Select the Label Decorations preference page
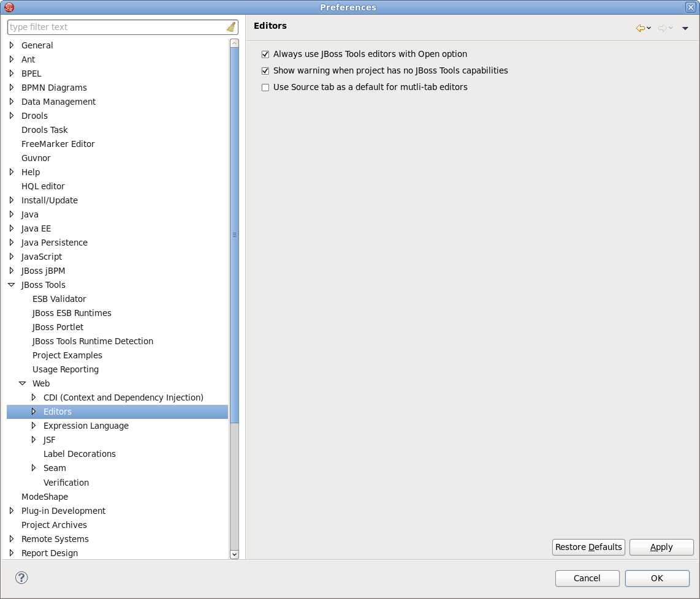The height and width of the screenshot is (599, 700). coord(79,454)
